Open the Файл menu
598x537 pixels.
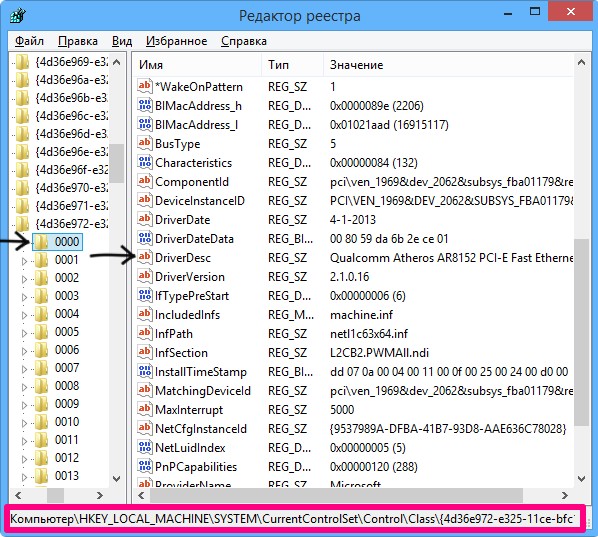point(29,41)
